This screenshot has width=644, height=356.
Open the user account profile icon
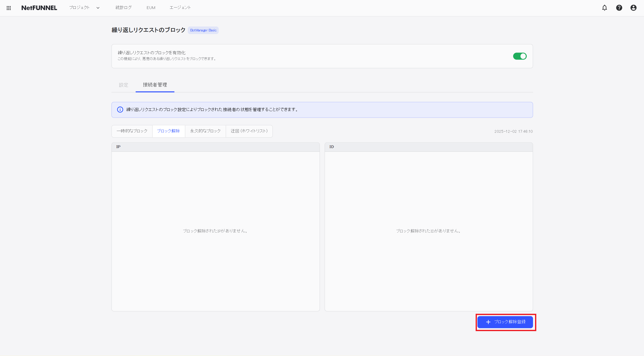coord(633,8)
